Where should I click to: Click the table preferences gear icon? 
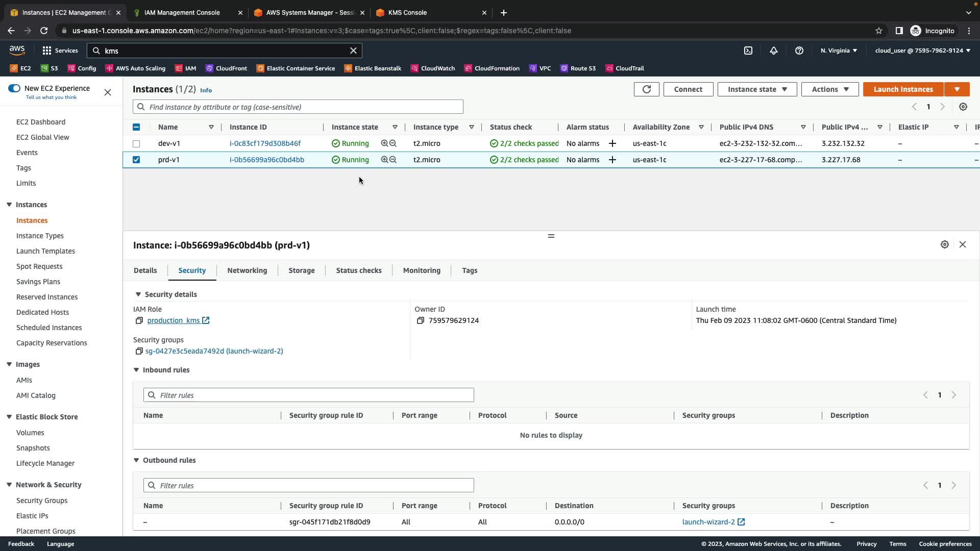point(963,107)
